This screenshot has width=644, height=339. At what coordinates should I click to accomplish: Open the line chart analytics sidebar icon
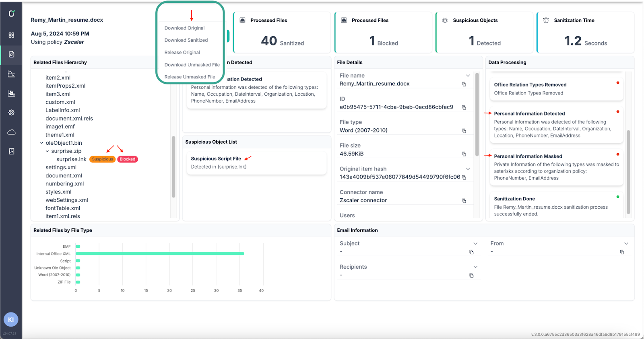tap(11, 74)
